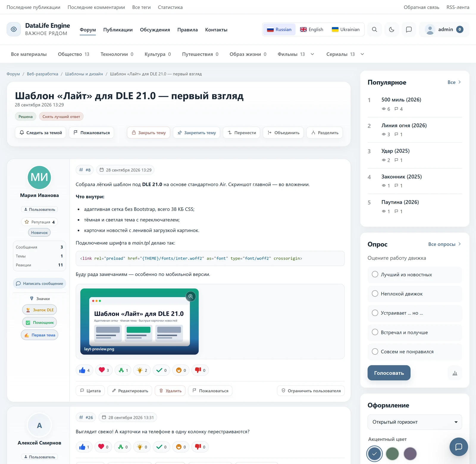This screenshot has height=464, width=476.
Task: Open the site search icon
Action: click(375, 29)
